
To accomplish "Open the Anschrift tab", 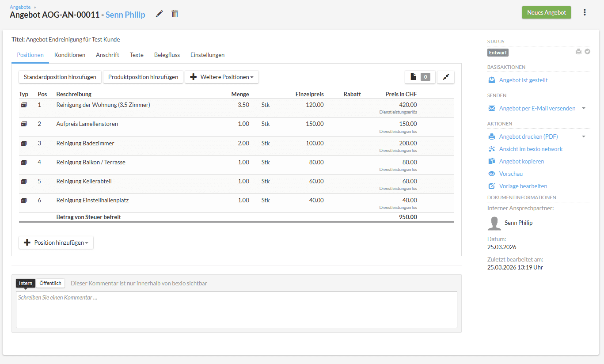I will pyautogui.click(x=107, y=55).
